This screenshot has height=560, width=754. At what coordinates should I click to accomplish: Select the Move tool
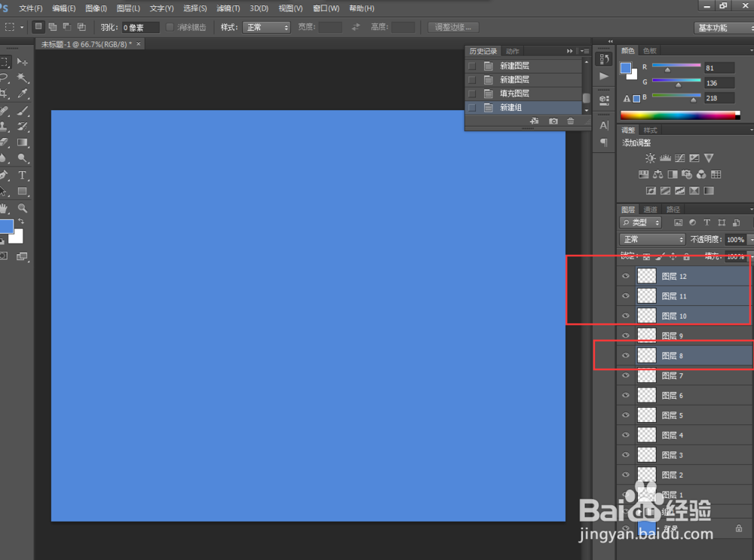pos(22,62)
